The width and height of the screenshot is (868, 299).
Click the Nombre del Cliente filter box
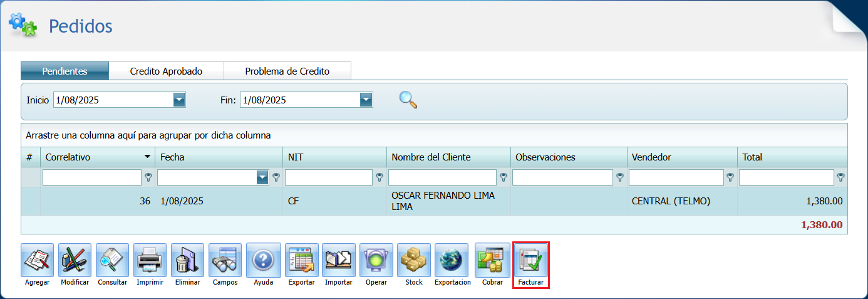tap(443, 177)
